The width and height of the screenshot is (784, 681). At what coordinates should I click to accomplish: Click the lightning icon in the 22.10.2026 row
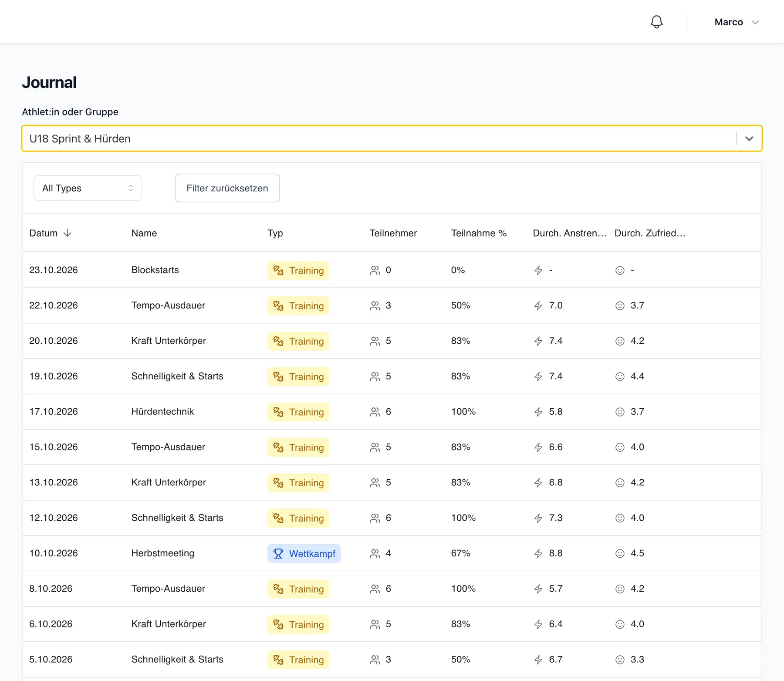[x=538, y=305]
